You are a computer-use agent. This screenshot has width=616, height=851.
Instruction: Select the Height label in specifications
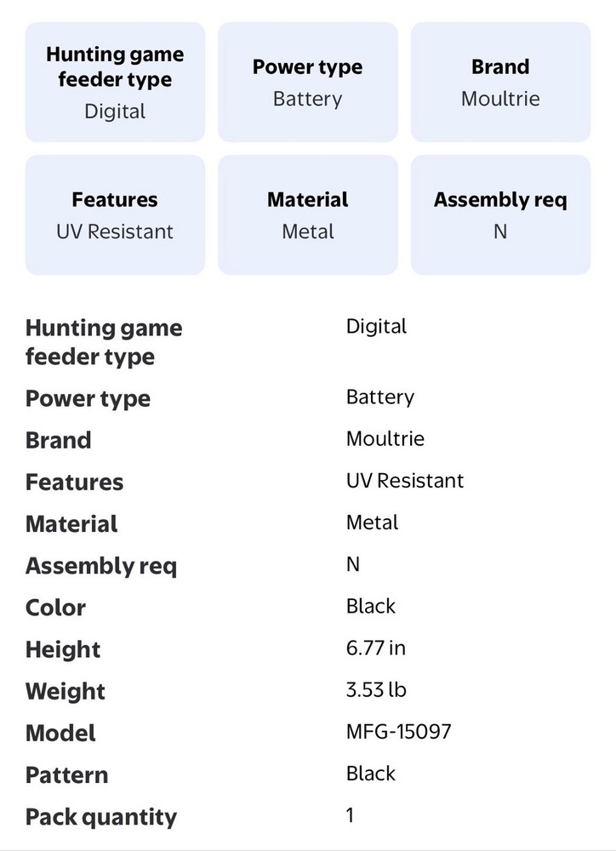pyautogui.click(x=63, y=649)
